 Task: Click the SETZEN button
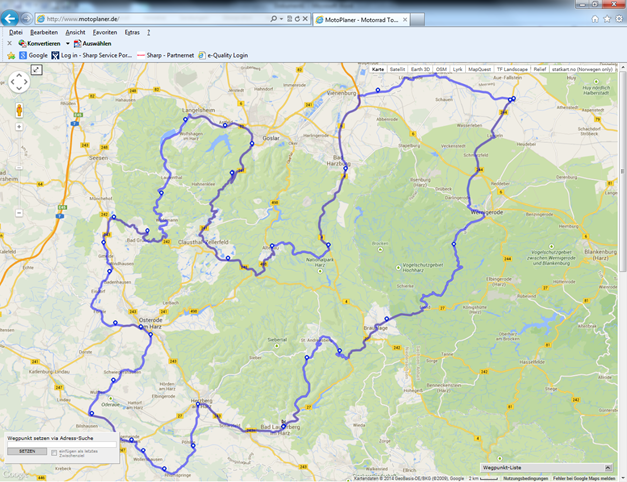[x=27, y=451]
